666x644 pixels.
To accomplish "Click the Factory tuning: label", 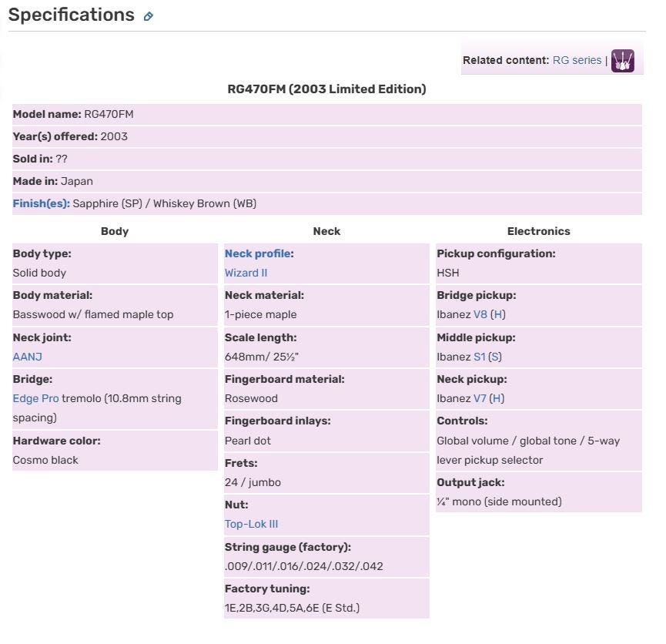I will tap(267, 589).
